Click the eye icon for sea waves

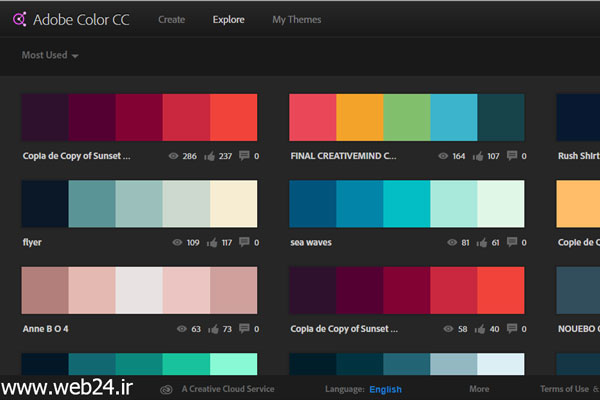[x=452, y=242]
